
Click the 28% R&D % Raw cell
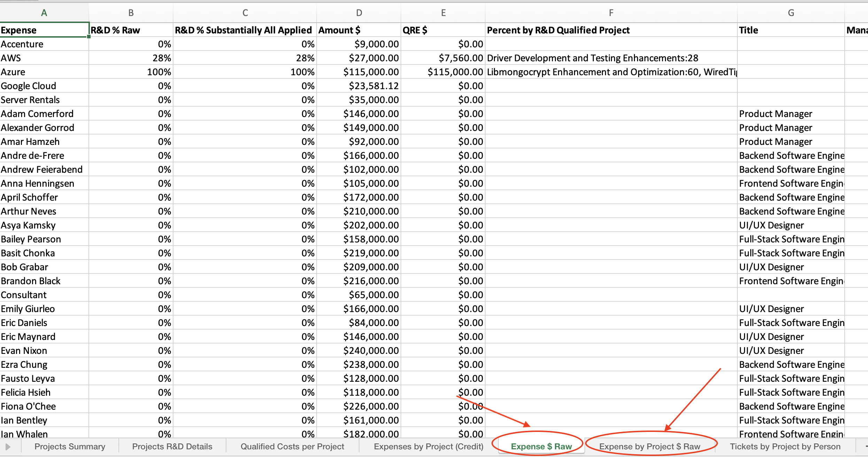tap(131, 58)
